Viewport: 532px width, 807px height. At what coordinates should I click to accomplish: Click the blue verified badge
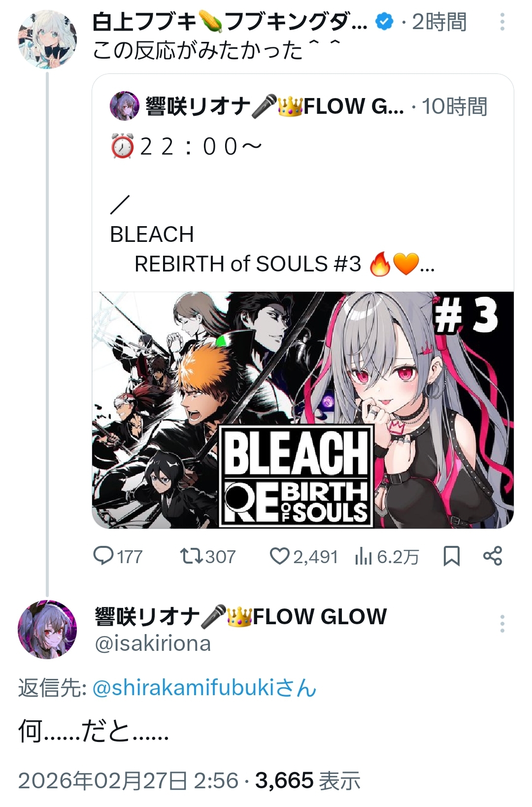tap(385, 22)
